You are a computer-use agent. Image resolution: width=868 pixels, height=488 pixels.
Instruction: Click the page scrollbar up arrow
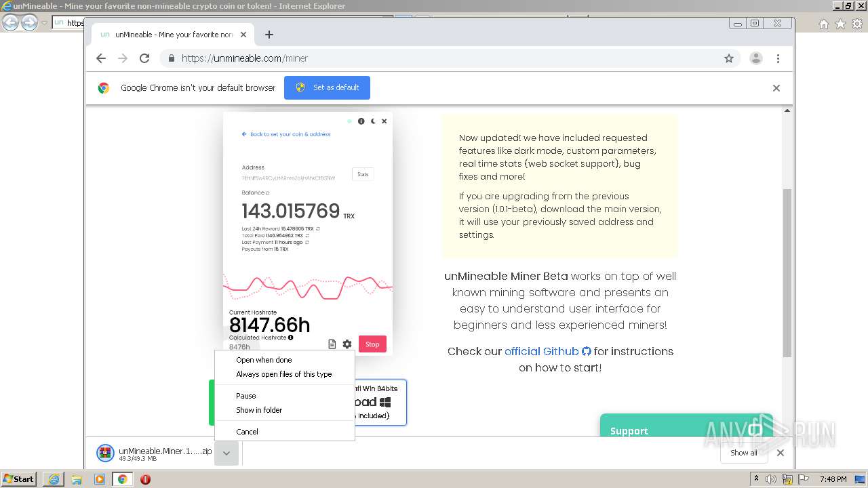(787, 110)
